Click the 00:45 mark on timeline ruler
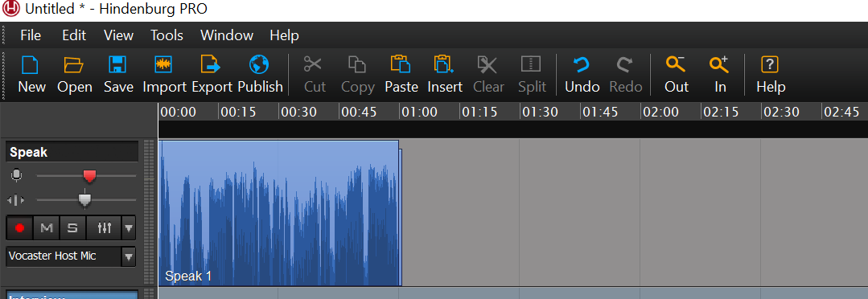Screen dimensions: 868x299 (359, 113)
